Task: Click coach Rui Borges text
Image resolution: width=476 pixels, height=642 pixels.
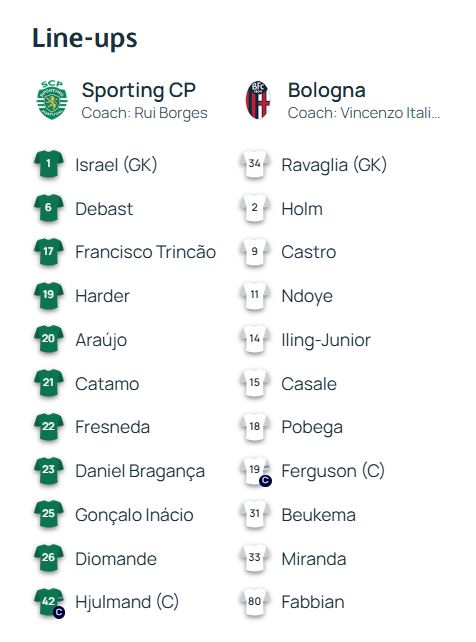Action: pos(144,113)
